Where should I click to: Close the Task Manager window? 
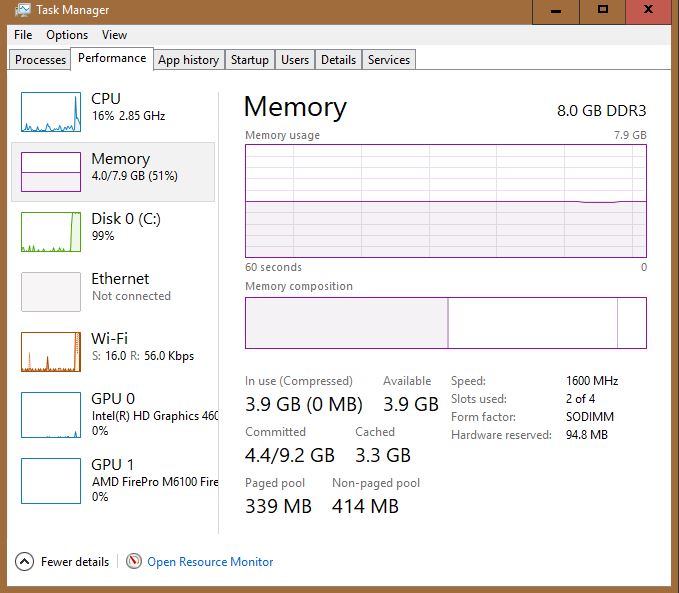[x=648, y=10]
